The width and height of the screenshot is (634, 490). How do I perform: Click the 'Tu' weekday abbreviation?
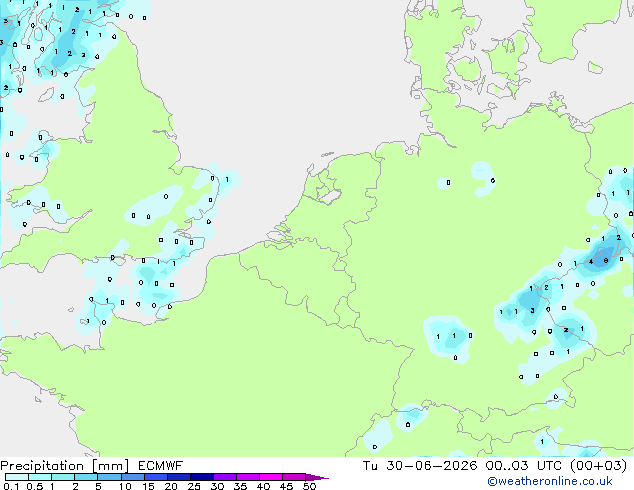pyautogui.click(x=370, y=466)
